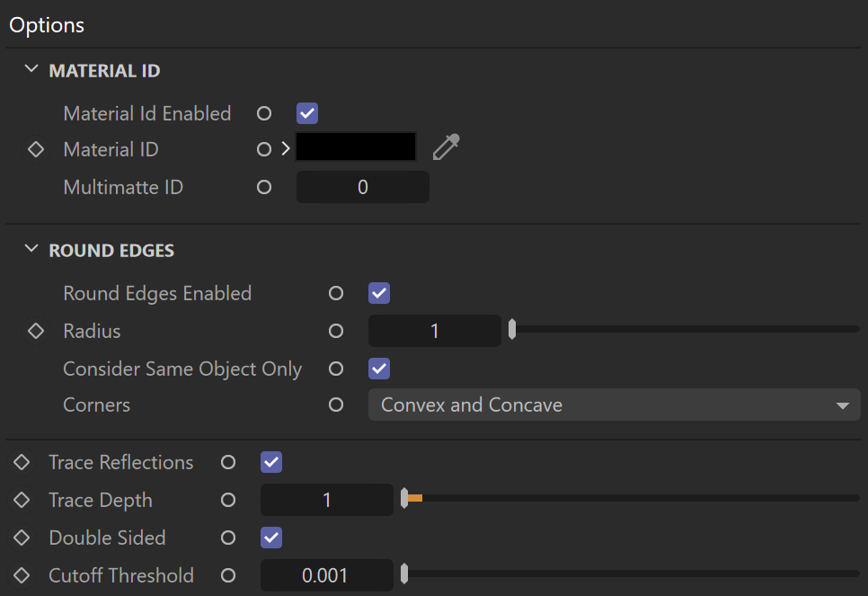868x596 pixels.
Task: Collapse the ROUND EDGES section
Action: [31, 249]
